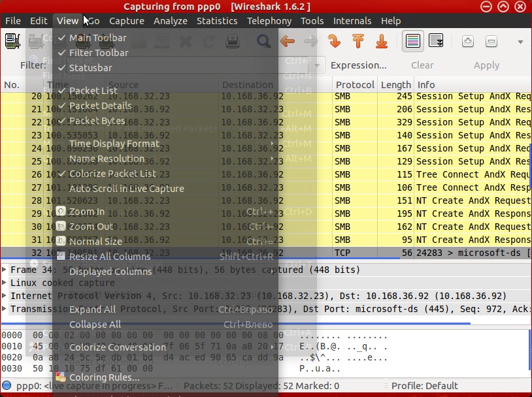Open the Internals menu
The height and width of the screenshot is (397, 532).
(x=352, y=21)
